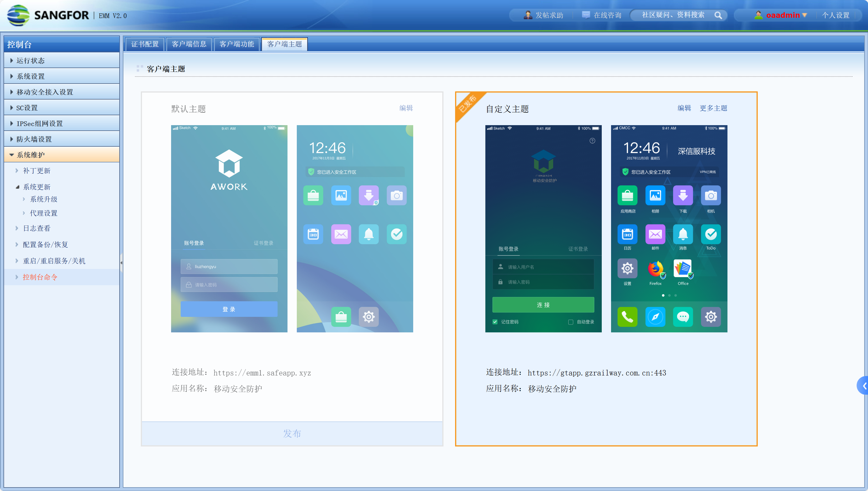
Task: Click the 发布 button under default theme
Action: pos(292,433)
